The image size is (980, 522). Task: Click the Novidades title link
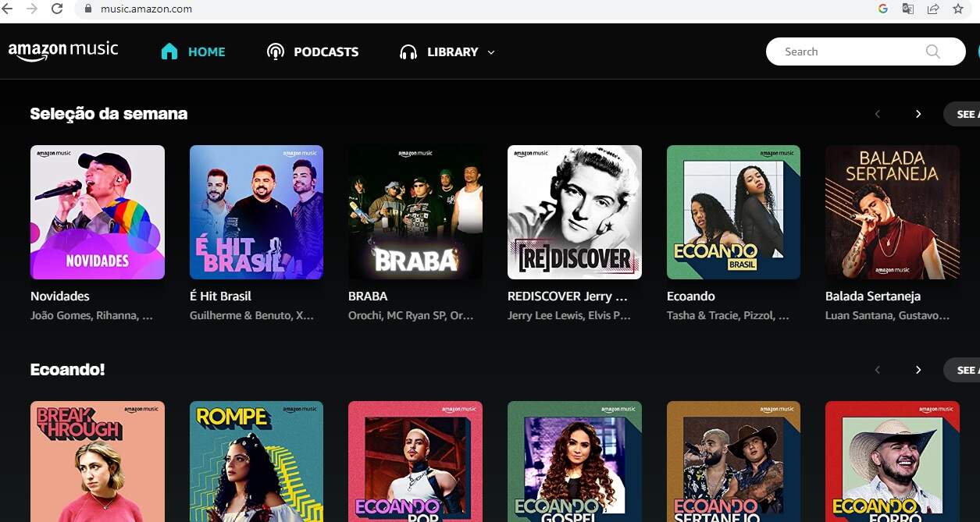coord(60,297)
